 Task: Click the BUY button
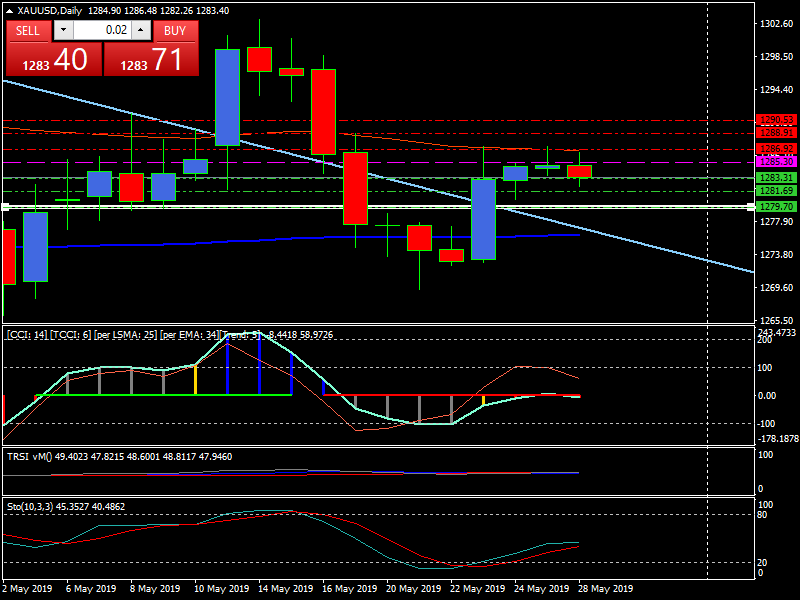(x=175, y=30)
